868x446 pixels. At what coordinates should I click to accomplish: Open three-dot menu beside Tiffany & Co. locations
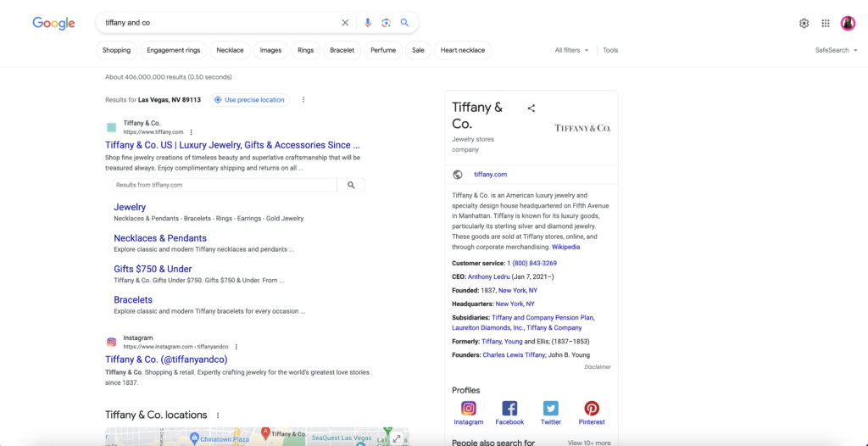point(218,415)
